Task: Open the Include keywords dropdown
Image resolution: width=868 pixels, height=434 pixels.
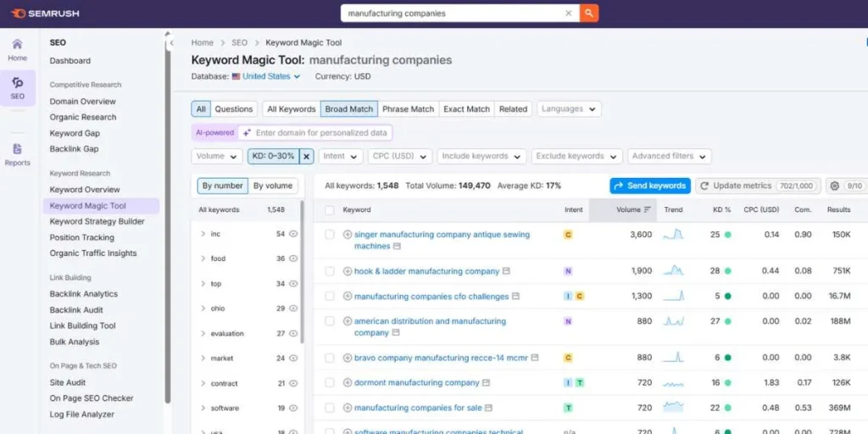Action: point(481,157)
